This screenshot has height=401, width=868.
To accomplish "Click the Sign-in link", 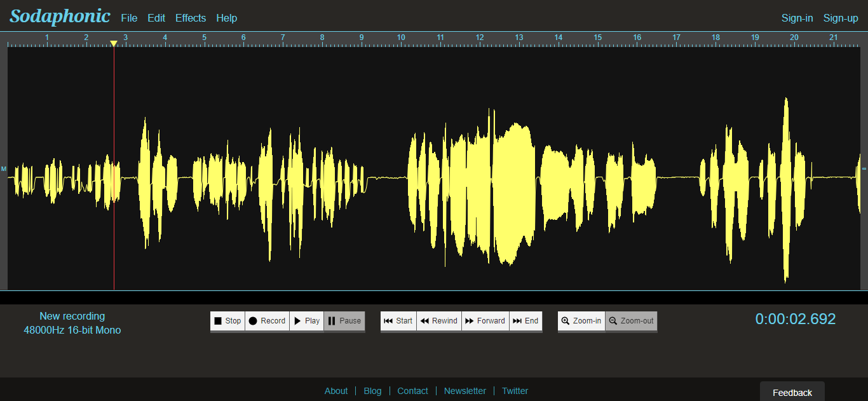I will coord(797,18).
